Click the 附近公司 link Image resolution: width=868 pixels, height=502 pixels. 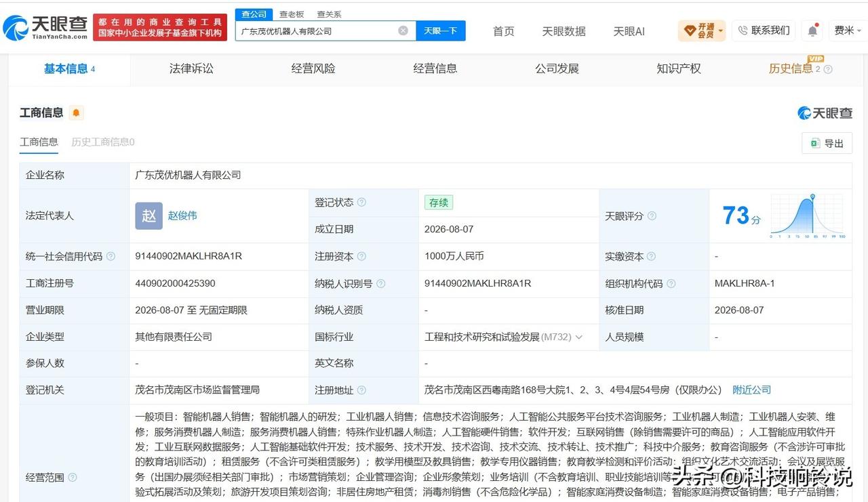(751, 390)
